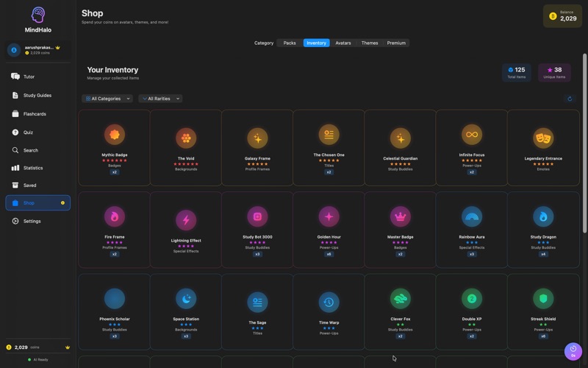Image resolution: width=588 pixels, height=368 pixels.
Task: Open the Search magnifier icon
Action: [15, 150]
